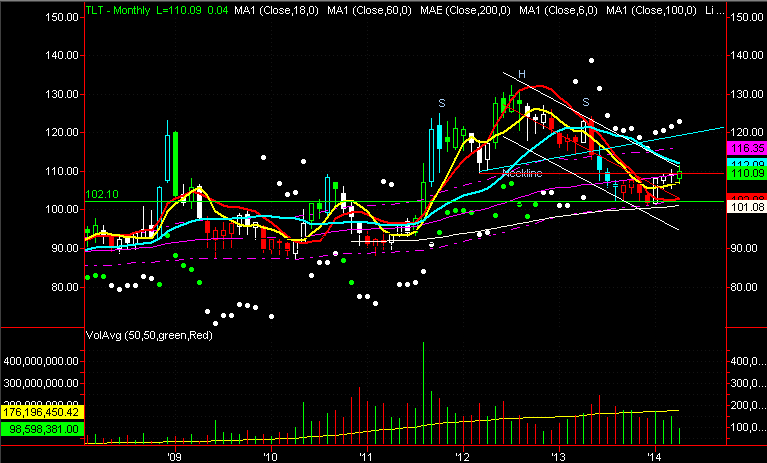Click 400,000,000.00 on left volume axis
The image size is (767, 463).
click(41, 361)
